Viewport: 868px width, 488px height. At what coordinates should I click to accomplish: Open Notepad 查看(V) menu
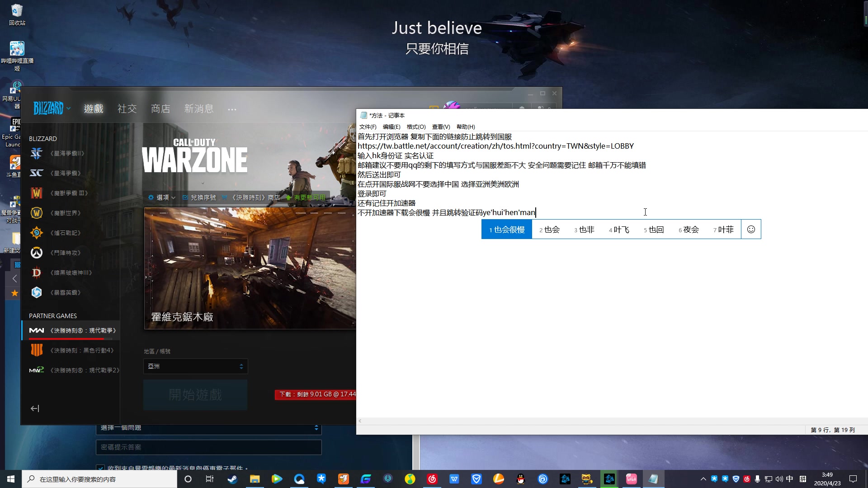tap(441, 127)
